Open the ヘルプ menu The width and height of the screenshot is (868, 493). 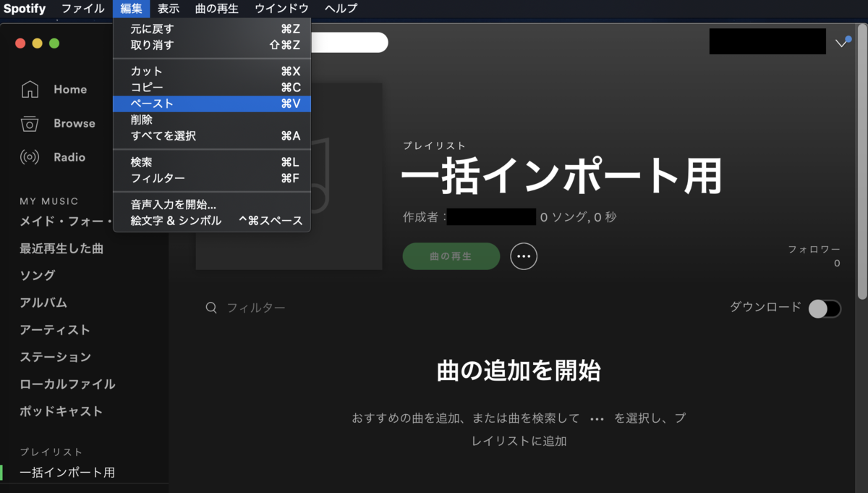tap(341, 9)
